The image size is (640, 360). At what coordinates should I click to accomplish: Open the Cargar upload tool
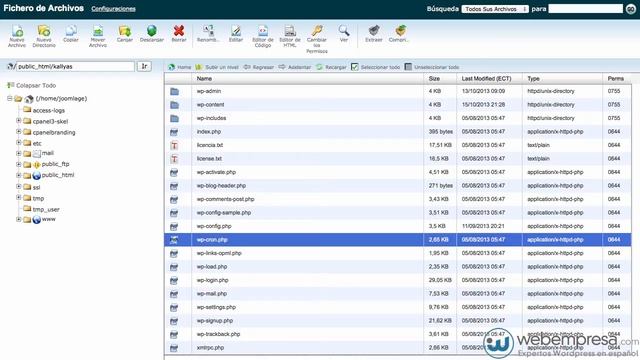125,31
